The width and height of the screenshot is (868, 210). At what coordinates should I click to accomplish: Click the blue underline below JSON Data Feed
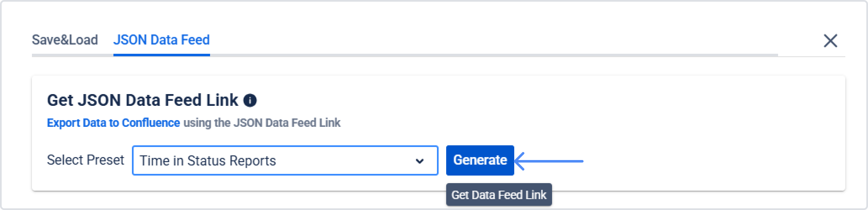point(161,55)
